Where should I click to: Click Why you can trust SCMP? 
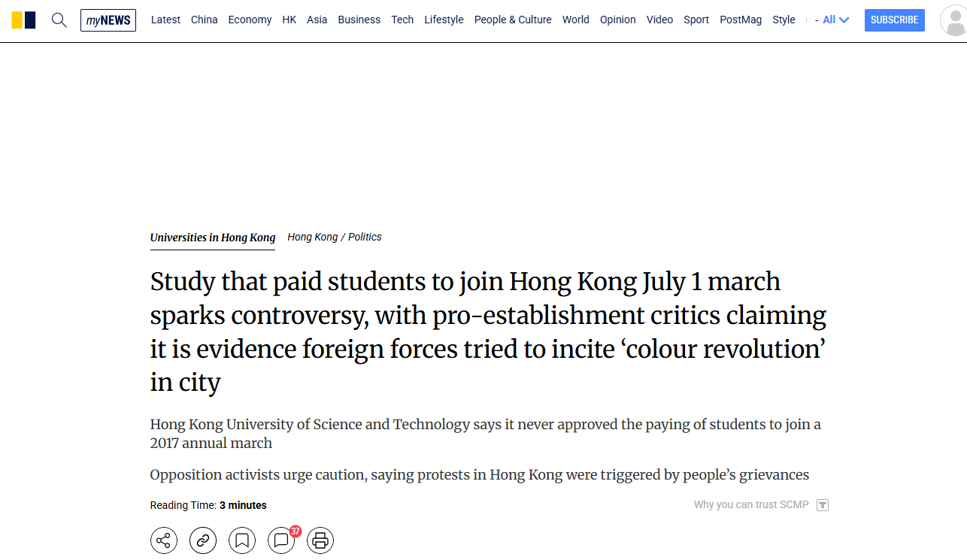point(751,505)
